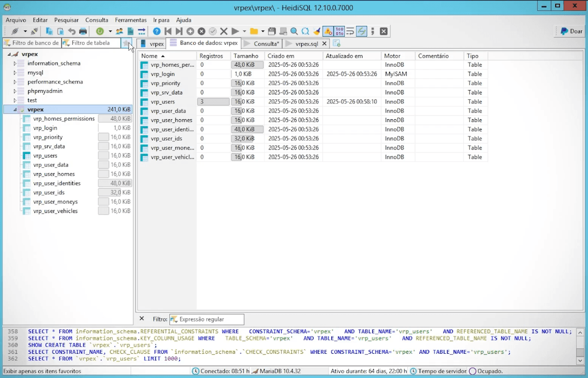This screenshot has width=588, height=378.
Task: Open the Ferramentas menu
Action: tap(131, 20)
